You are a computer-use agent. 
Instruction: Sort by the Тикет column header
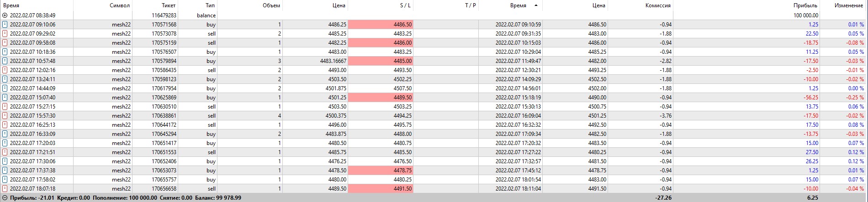[169, 5]
